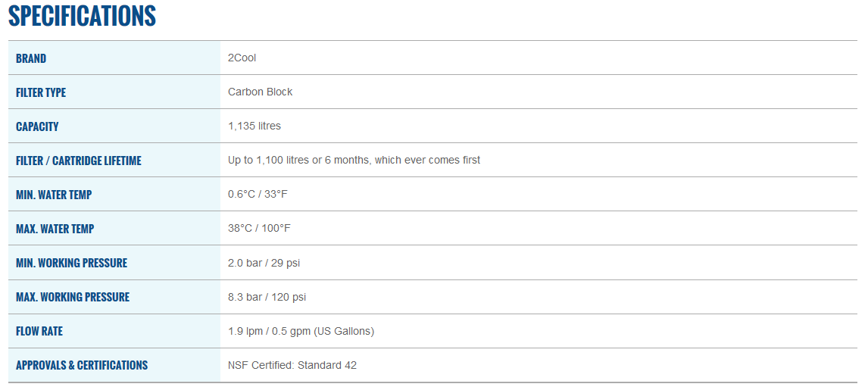
Task: Click the Filter Type label
Action: [x=41, y=92]
